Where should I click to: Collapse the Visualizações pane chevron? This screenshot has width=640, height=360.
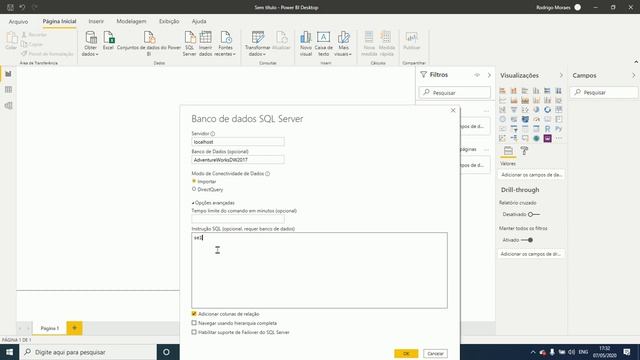[561, 76]
